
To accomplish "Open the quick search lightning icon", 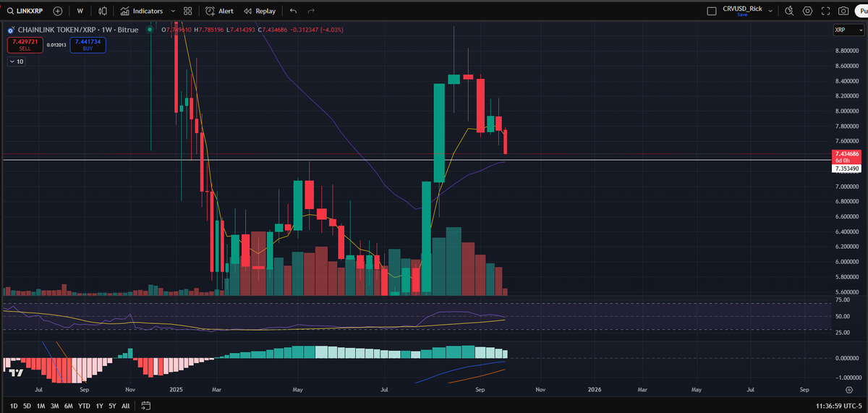I will tap(789, 11).
